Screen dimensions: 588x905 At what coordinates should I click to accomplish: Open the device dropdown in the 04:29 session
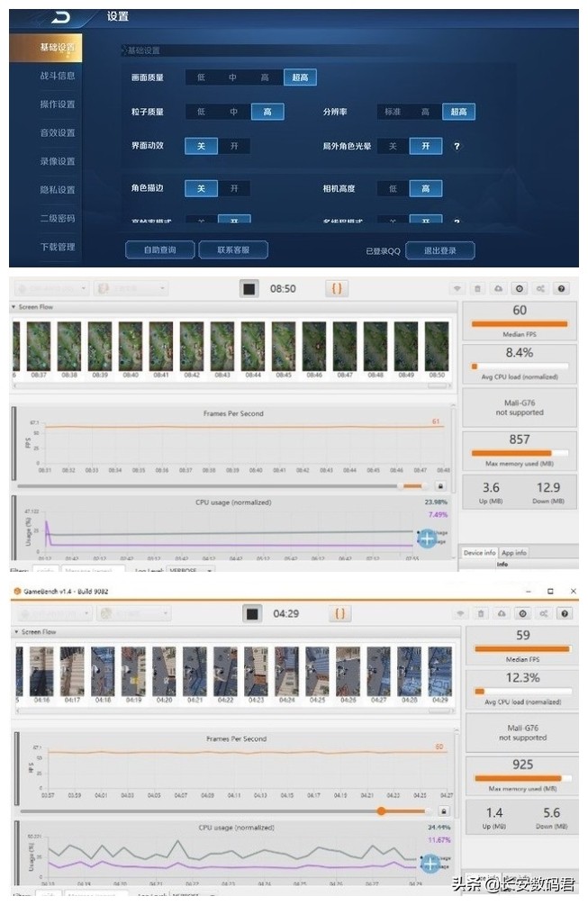click(x=54, y=613)
